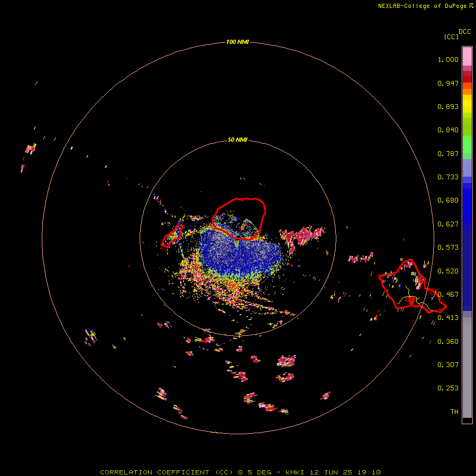Click the 0.467 color scale value
Viewport: 476px width, 476px height.
tap(448, 295)
